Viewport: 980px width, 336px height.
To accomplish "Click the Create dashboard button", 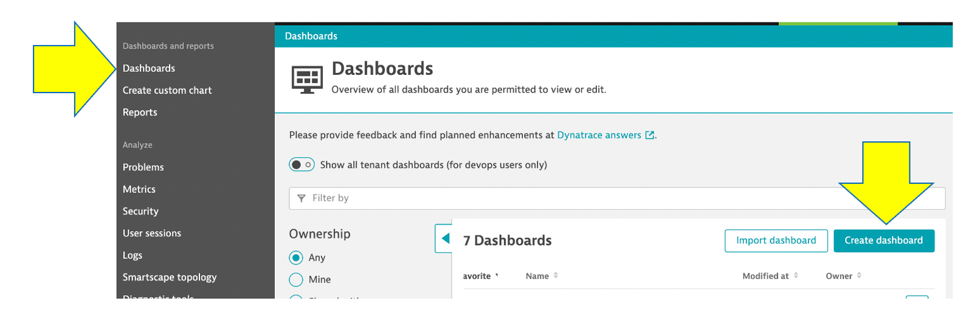I will (883, 240).
